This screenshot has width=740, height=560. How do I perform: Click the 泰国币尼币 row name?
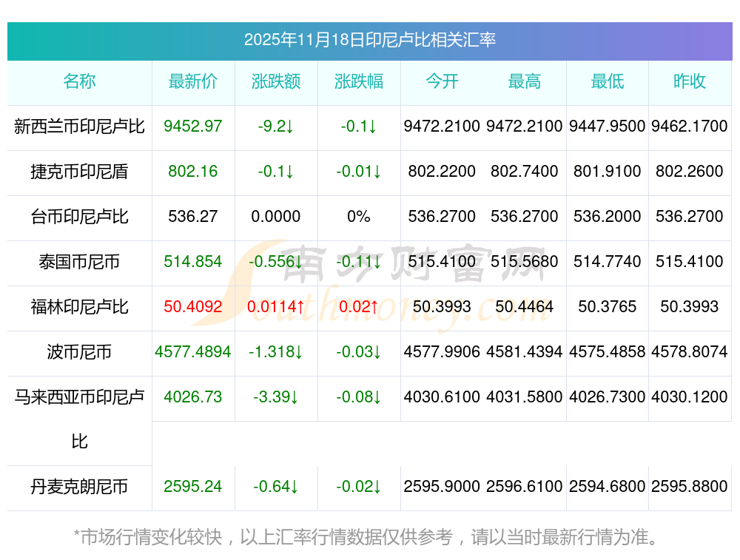point(79,262)
